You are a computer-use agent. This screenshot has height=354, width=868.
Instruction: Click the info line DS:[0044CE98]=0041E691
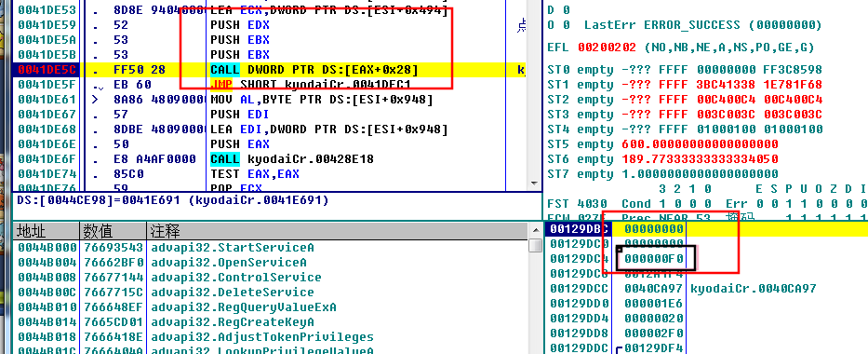click(173, 200)
